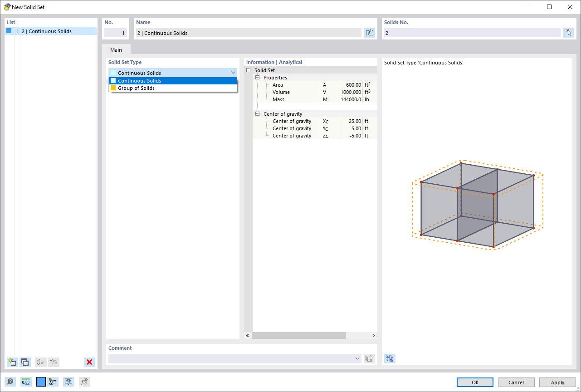Open the help dialog
581x392 pixels.
10,382
